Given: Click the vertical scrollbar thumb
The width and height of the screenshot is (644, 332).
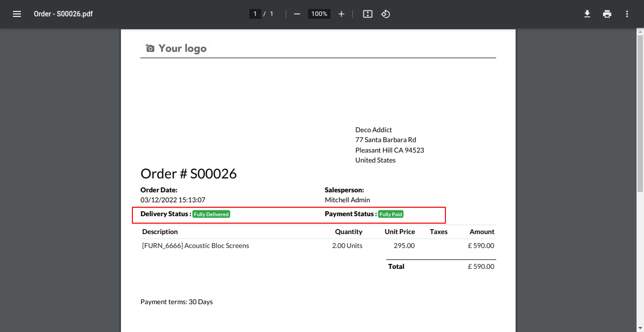Looking at the screenshot, I should click(x=640, y=113).
